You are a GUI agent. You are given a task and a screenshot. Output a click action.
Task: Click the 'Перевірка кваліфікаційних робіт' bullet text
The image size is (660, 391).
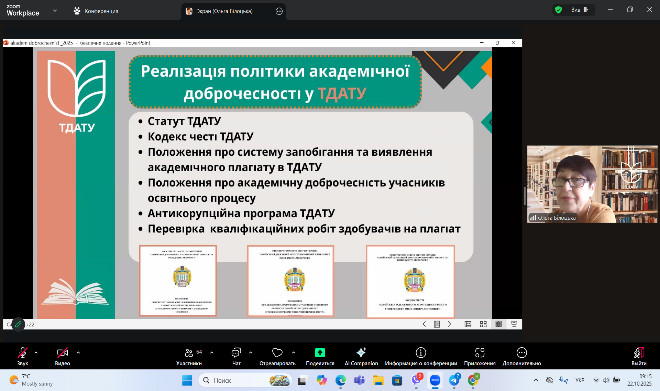(304, 229)
